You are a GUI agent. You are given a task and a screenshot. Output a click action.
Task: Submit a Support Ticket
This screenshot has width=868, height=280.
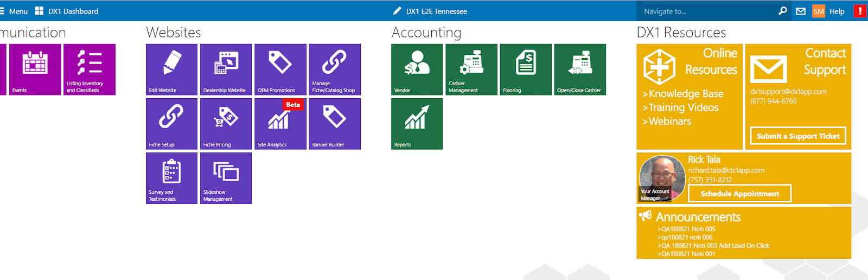coord(798,136)
